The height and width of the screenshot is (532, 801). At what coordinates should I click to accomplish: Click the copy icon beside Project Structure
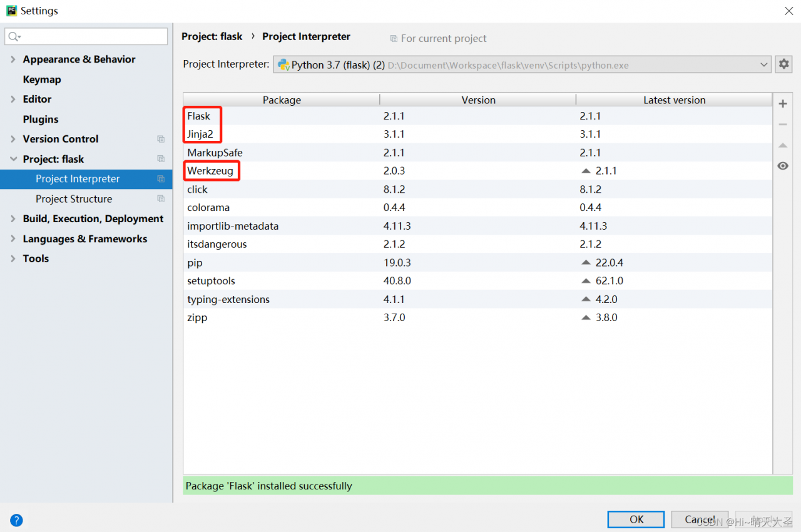161,199
